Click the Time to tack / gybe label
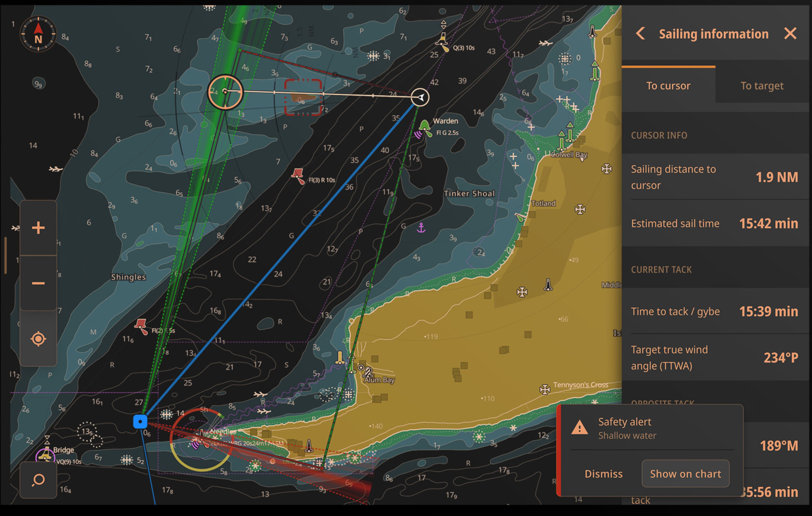This screenshot has width=812, height=516. point(675,311)
